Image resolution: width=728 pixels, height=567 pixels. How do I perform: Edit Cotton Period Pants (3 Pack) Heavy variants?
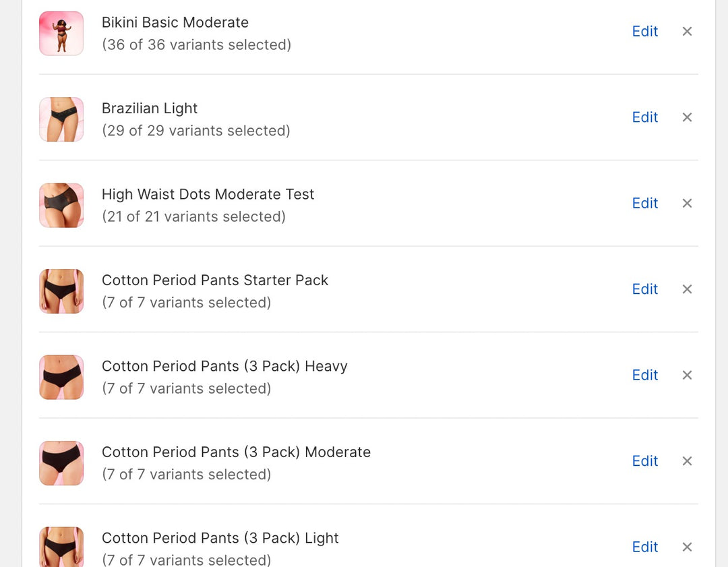pos(644,376)
